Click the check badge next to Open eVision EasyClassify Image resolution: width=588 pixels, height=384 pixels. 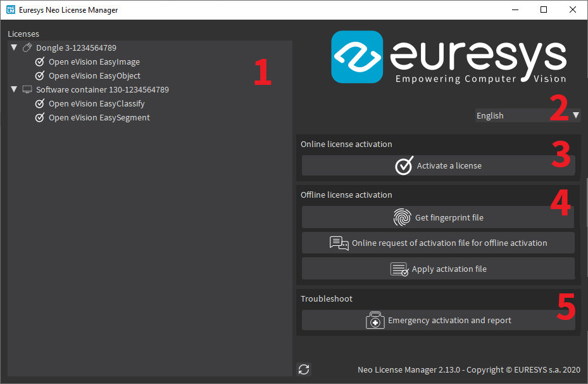[x=39, y=103]
